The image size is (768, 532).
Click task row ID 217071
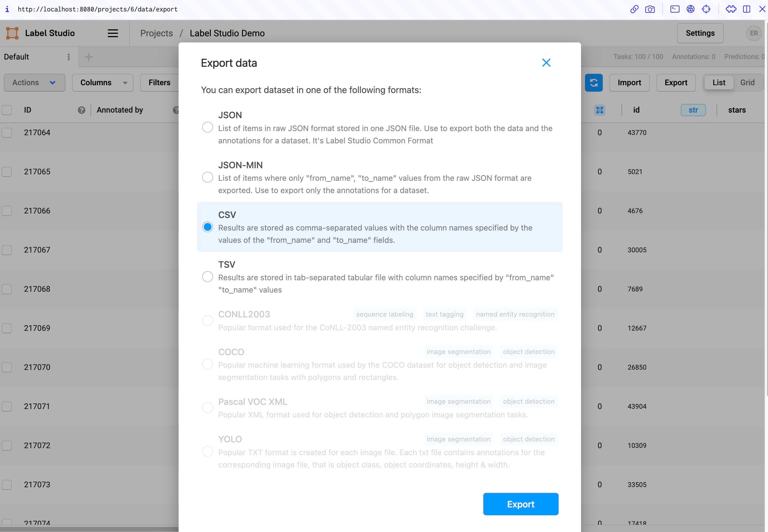coord(37,406)
